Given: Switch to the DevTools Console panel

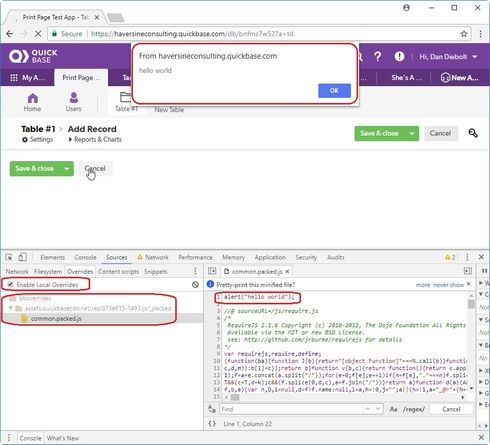Looking at the screenshot, I should point(85,257).
